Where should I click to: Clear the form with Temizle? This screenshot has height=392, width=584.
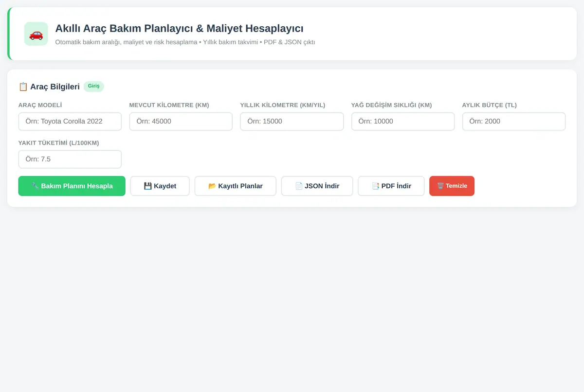(452, 186)
